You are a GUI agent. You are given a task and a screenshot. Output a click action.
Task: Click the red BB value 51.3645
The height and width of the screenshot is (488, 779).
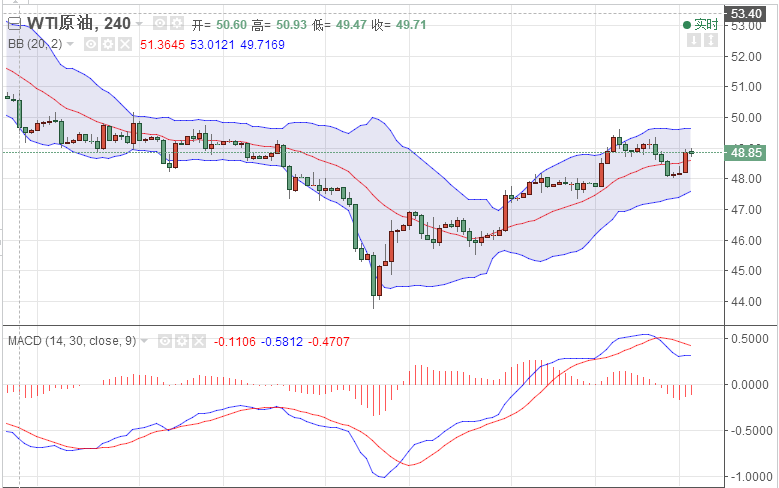162,45
